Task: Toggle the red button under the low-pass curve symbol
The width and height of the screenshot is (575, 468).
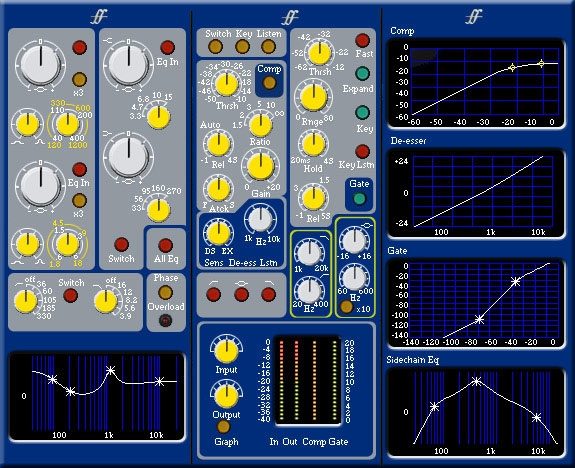Action: coord(268,295)
